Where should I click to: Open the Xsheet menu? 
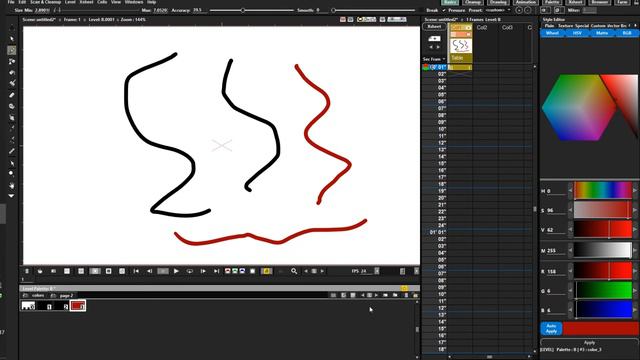(x=86, y=2)
